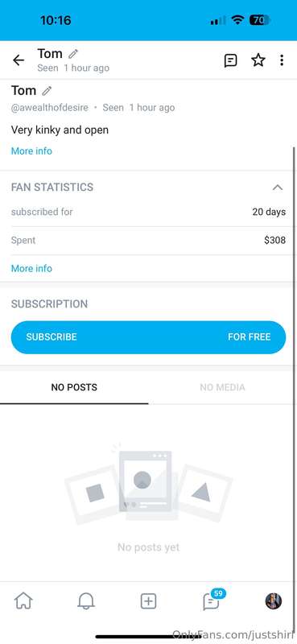Image resolution: width=297 pixels, height=644 pixels.
Task: Collapse the Fan Statistics section chevron
Action: point(278,188)
